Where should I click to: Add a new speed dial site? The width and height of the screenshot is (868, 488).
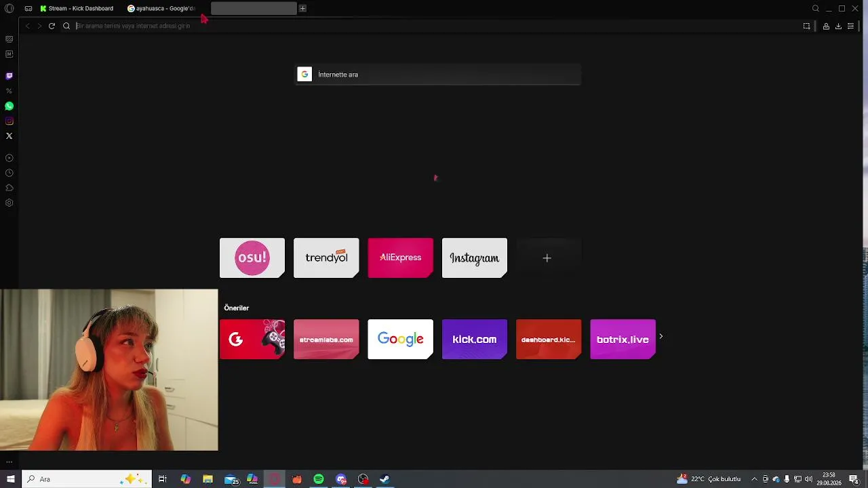(x=547, y=258)
